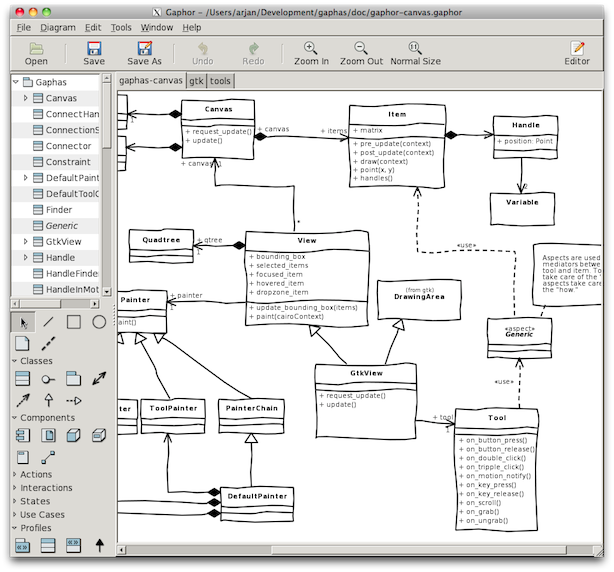Open the Diagram menu
The width and height of the screenshot is (614, 572).
click(57, 27)
